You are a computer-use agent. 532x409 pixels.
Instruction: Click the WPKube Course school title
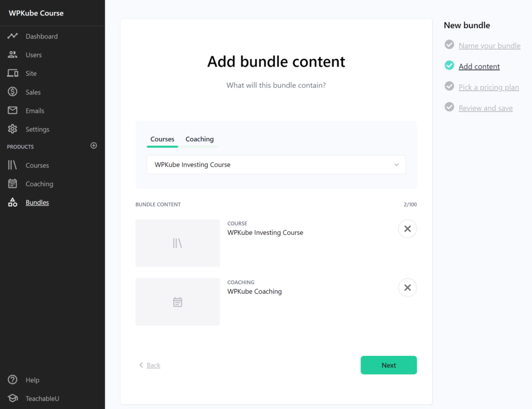pos(36,13)
